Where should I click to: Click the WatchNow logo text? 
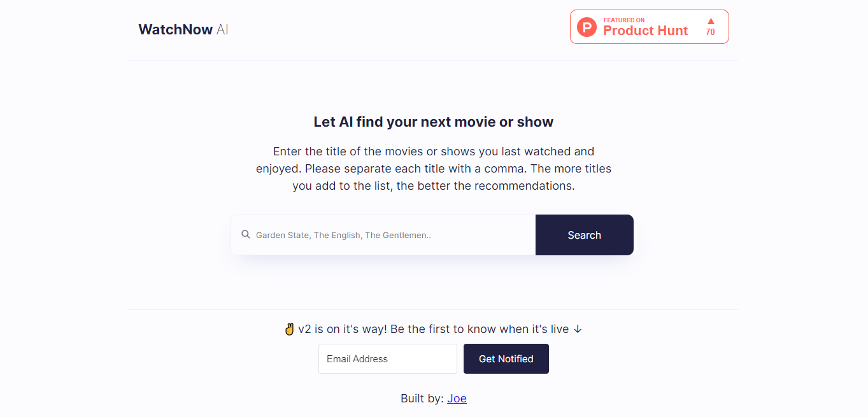(x=176, y=29)
